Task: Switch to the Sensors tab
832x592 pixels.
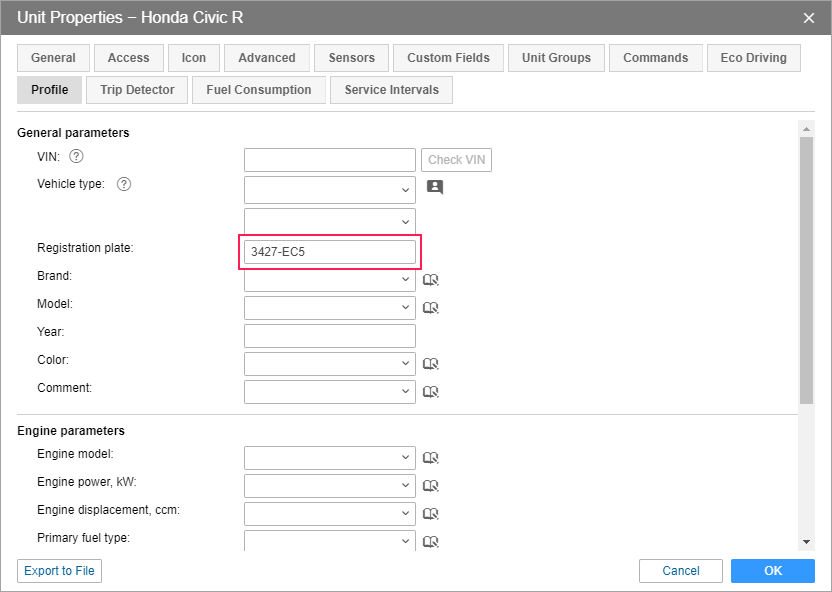Action: pos(351,58)
